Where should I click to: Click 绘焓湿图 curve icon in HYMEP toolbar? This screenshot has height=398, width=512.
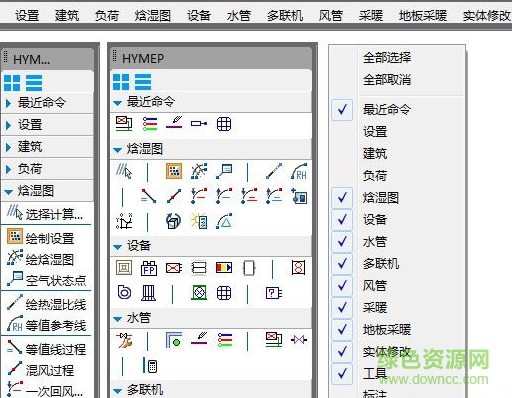(x=199, y=171)
